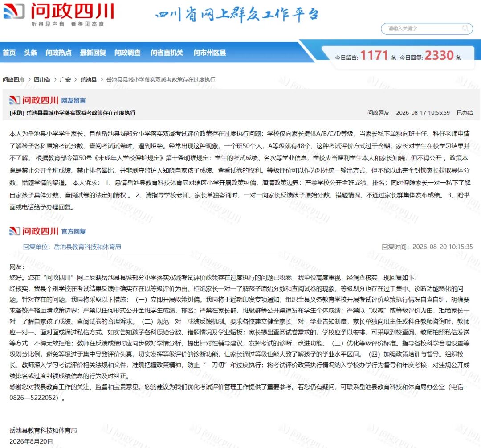Screen dimensions: 481x448
Task: Follow the 广安 breadcrumb link
Action: click(65, 79)
